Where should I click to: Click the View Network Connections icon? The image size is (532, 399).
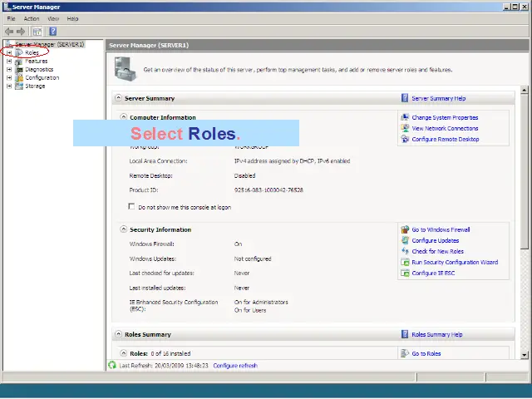click(x=405, y=128)
